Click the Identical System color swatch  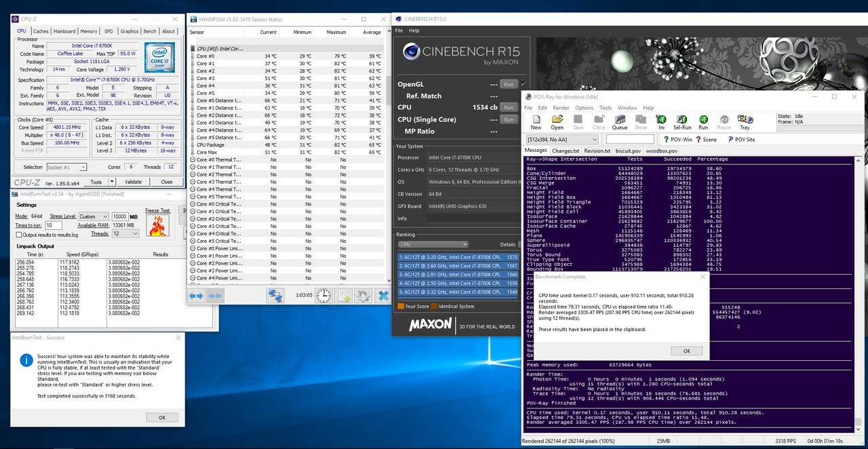[433, 307]
